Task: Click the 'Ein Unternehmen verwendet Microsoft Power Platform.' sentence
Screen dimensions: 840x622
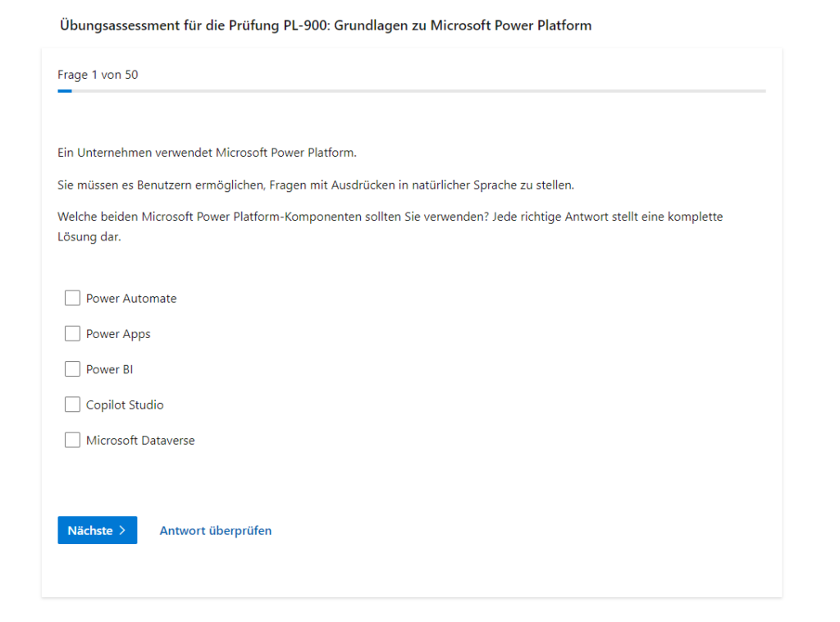Action: pos(207,153)
